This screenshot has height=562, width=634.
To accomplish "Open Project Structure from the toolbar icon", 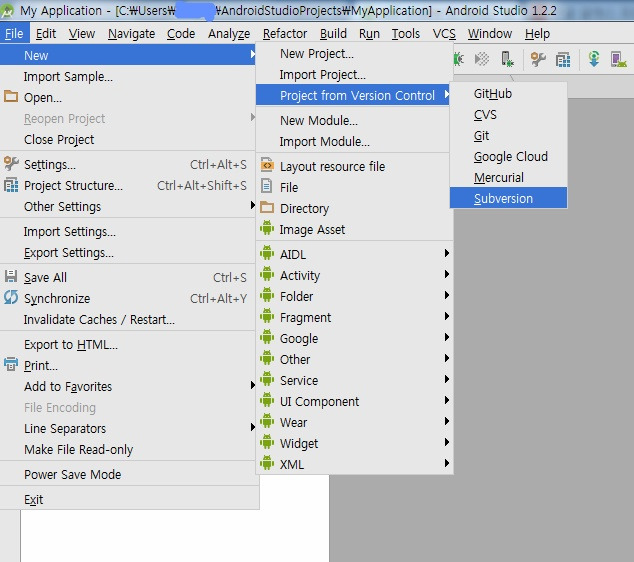I will coord(563,60).
